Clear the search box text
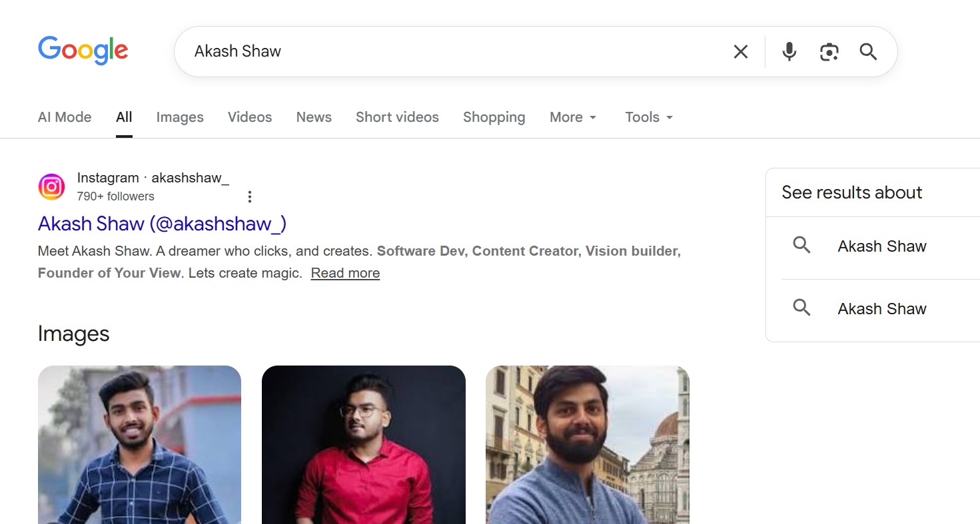Viewport: 980px width, 524px height. tap(740, 51)
